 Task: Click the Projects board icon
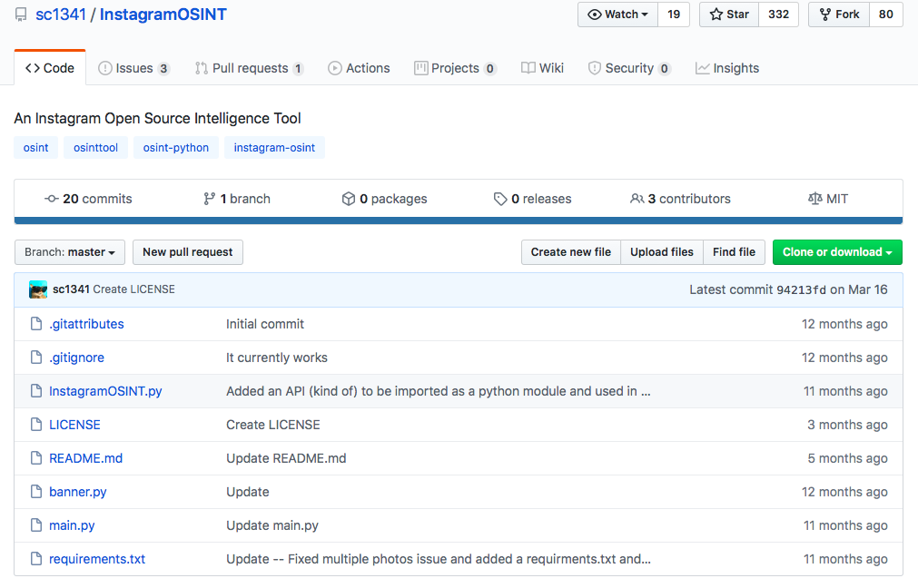(420, 68)
